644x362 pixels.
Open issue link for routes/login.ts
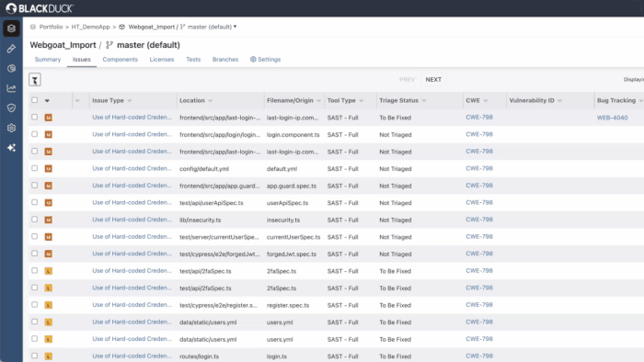pyautogui.click(x=132, y=356)
